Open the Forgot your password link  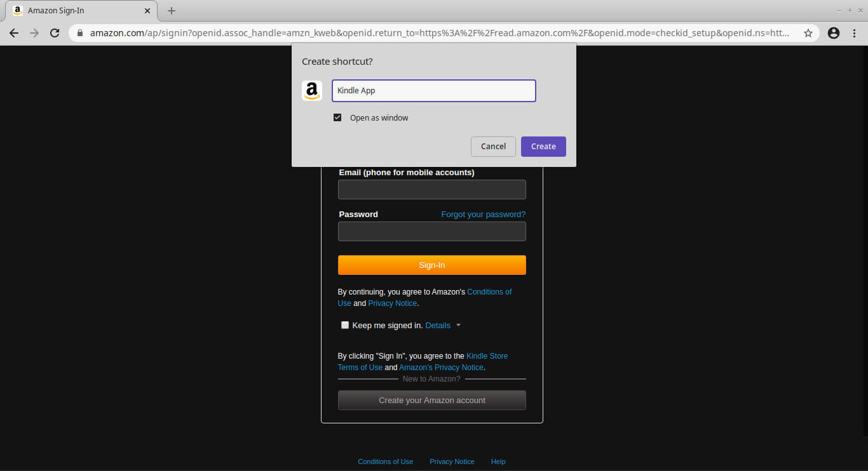483,215
